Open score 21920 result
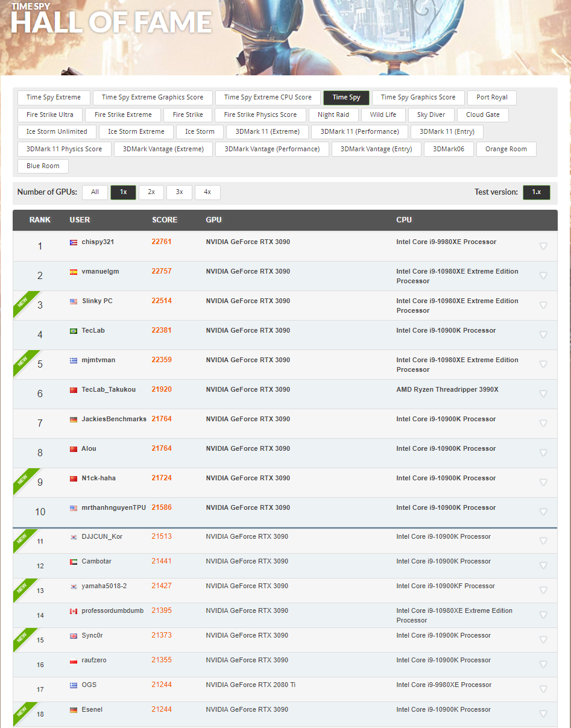Screen dimensions: 571x728 (x=162, y=389)
